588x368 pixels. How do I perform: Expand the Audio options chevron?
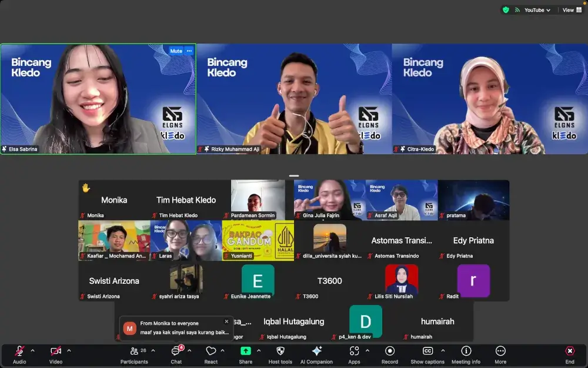pyautogui.click(x=32, y=351)
